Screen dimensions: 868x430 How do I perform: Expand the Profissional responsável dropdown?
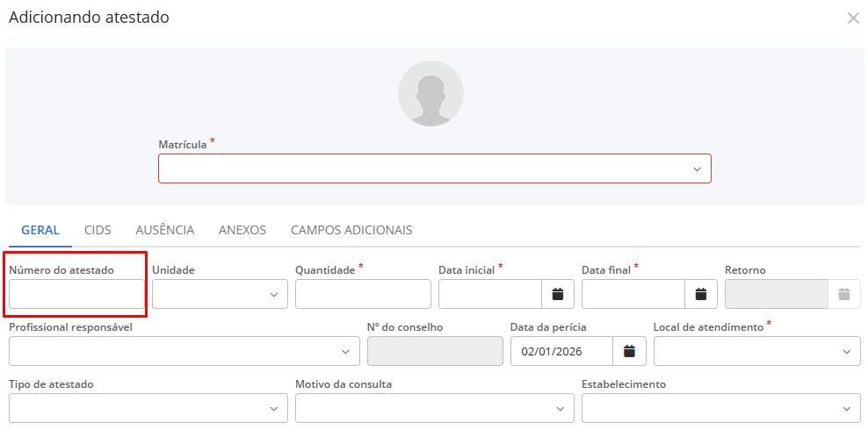point(184,351)
